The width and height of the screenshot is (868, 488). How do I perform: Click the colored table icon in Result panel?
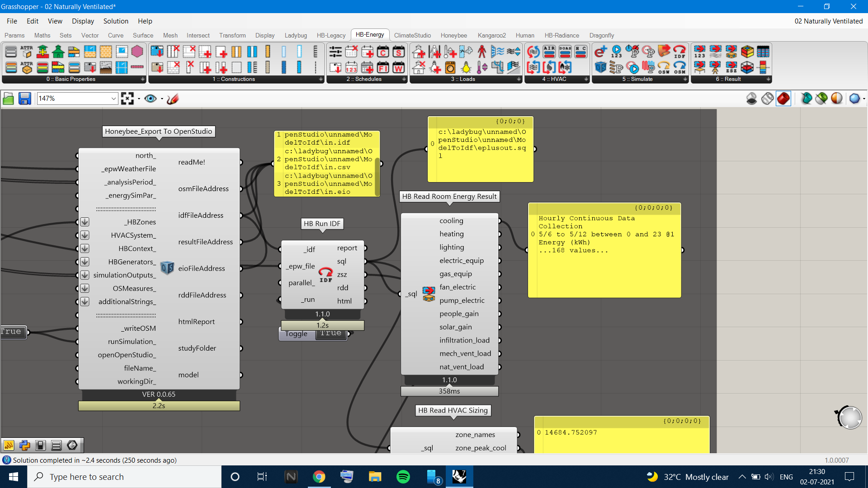[763, 52]
